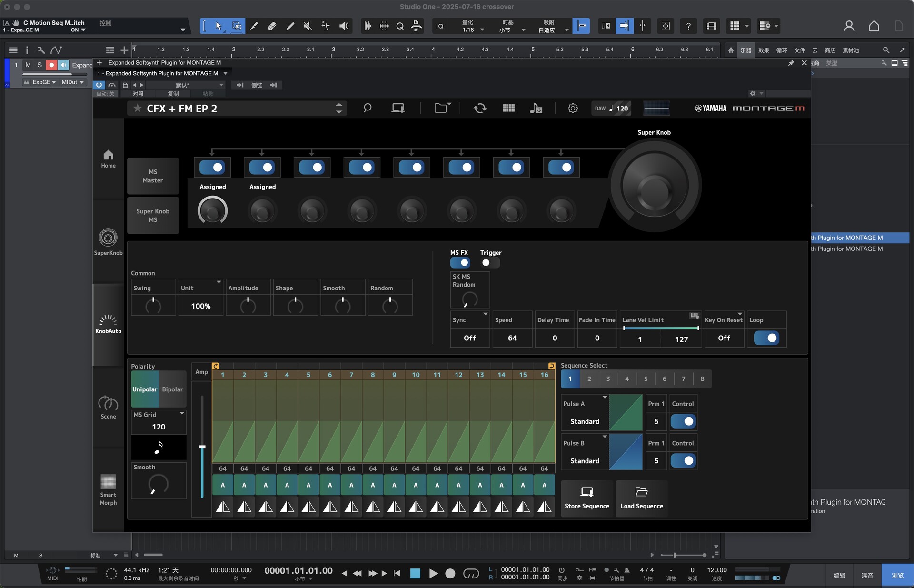Select Unipolar polarity

tap(145, 389)
